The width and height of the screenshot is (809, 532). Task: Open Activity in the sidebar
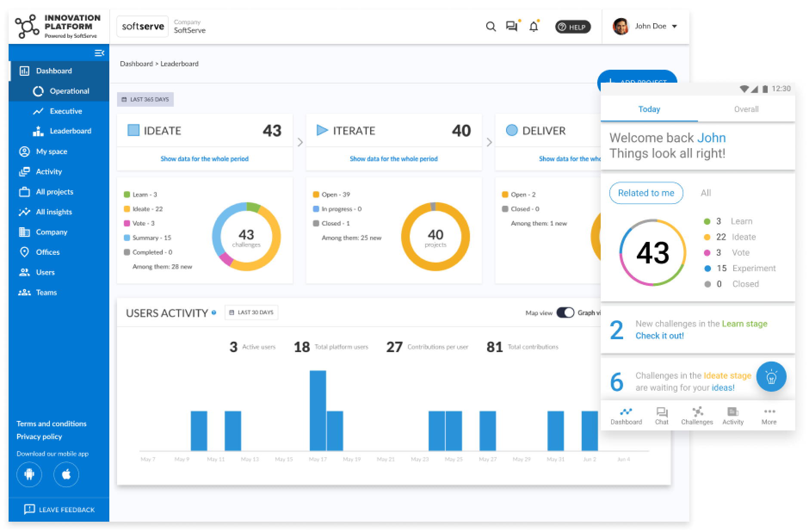click(59, 171)
